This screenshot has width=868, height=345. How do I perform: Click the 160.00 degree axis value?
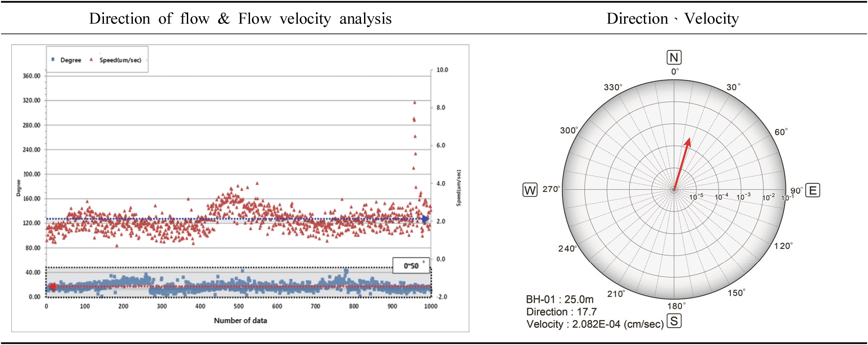point(32,199)
